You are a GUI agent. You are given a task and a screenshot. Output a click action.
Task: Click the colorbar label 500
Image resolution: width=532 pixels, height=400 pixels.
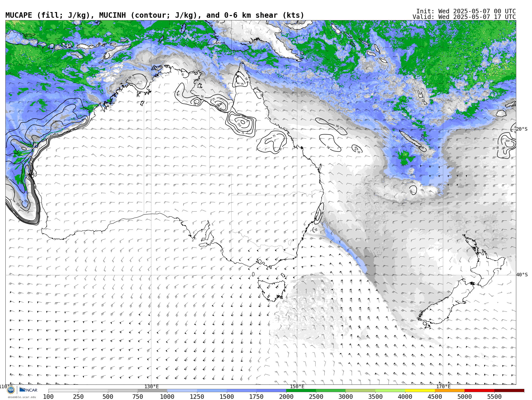click(108, 397)
